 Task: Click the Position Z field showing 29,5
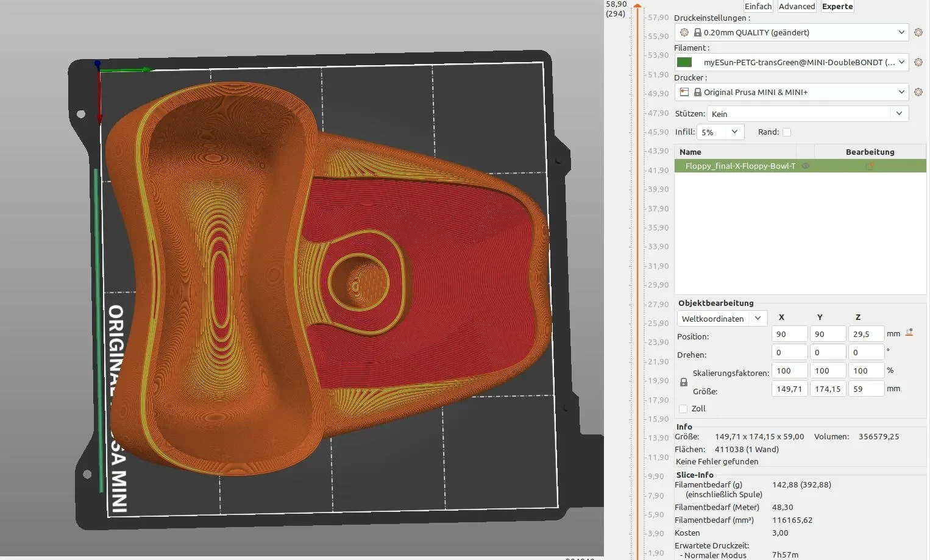tap(866, 334)
